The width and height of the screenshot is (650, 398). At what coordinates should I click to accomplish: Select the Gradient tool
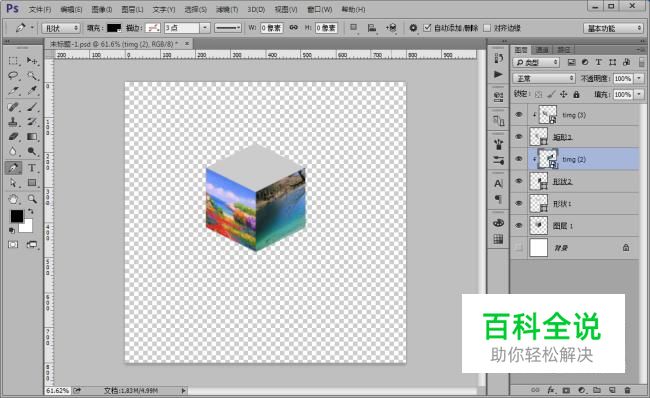(x=32, y=137)
